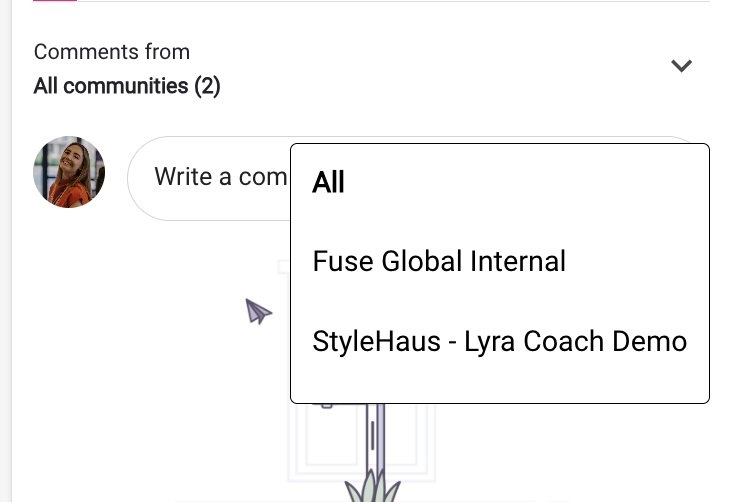Select StyleHaus - Lyra Coach Demo

click(500, 341)
